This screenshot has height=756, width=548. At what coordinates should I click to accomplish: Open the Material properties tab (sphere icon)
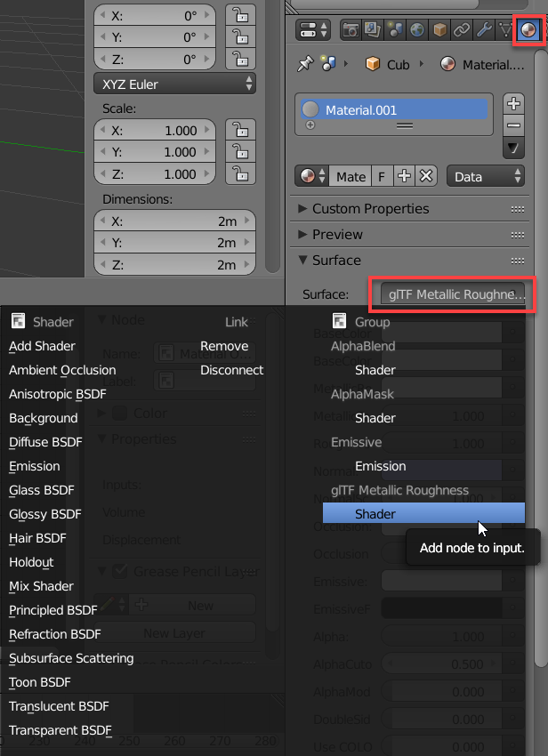pyautogui.click(x=528, y=30)
